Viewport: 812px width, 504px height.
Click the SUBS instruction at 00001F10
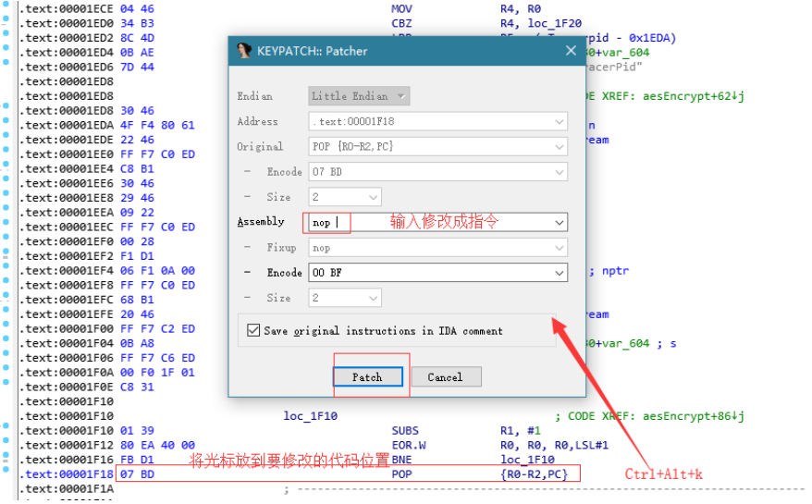[x=405, y=430]
